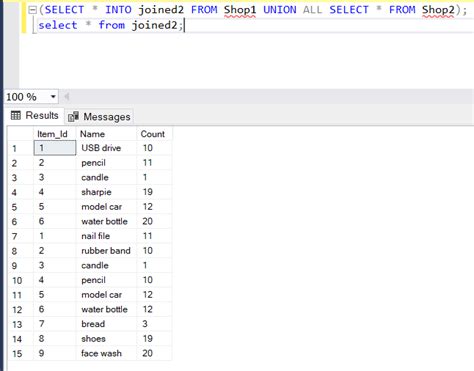Click 'joined2' in the second query line

pos(154,25)
